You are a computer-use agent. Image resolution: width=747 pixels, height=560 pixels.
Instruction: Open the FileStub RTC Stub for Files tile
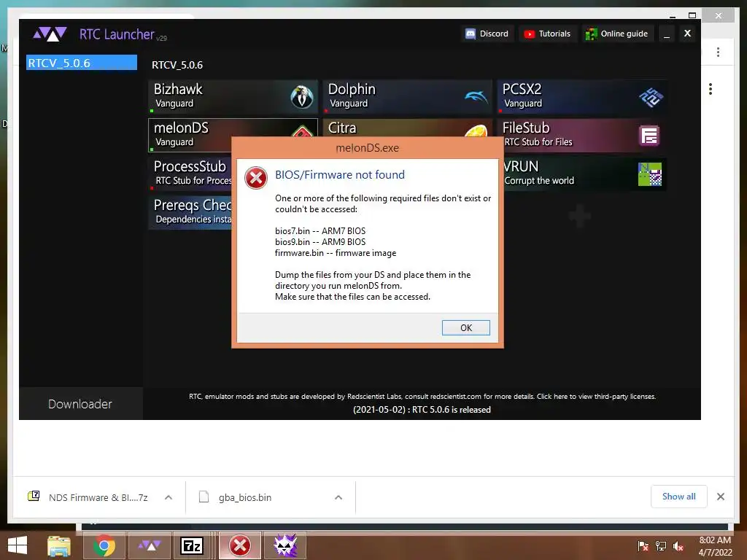[x=584, y=135]
